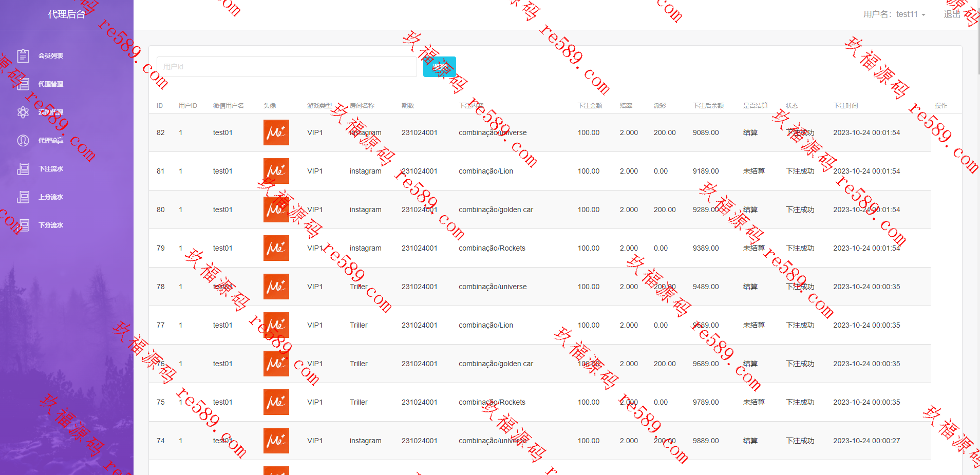Click the 期数 column header
980x475 pixels.
(408, 106)
